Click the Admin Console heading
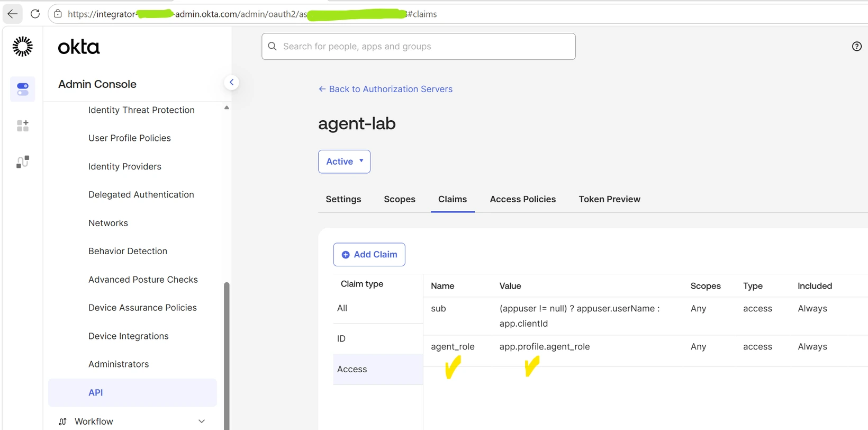 [97, 84]
